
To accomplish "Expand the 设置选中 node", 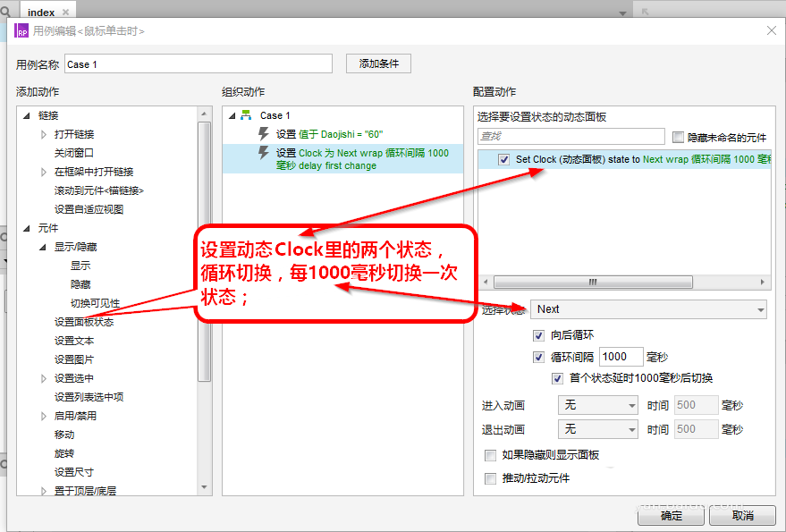I will point(44,378).
